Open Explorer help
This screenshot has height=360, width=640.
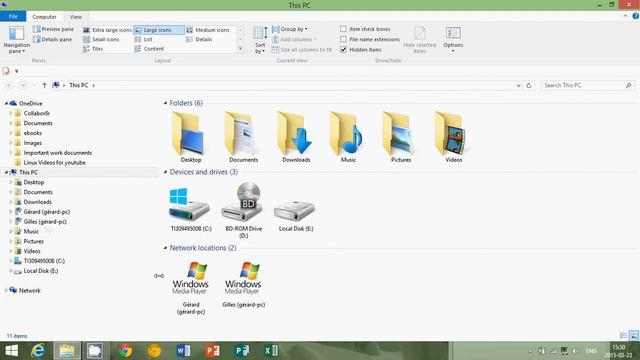(x=636, y=16)
